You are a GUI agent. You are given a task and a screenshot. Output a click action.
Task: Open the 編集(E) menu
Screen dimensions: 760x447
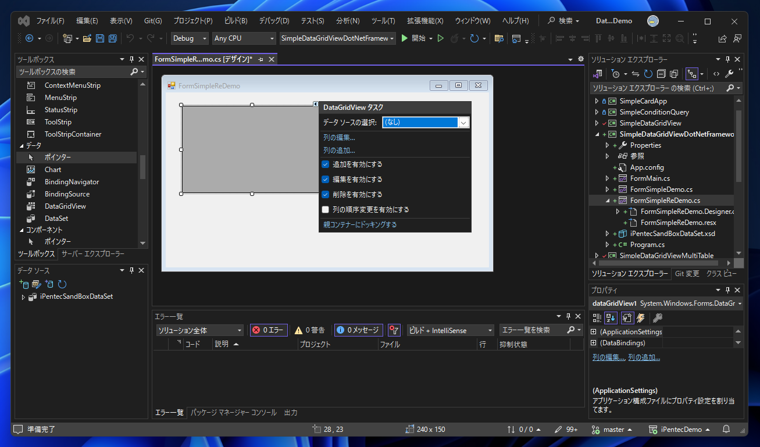87,21
